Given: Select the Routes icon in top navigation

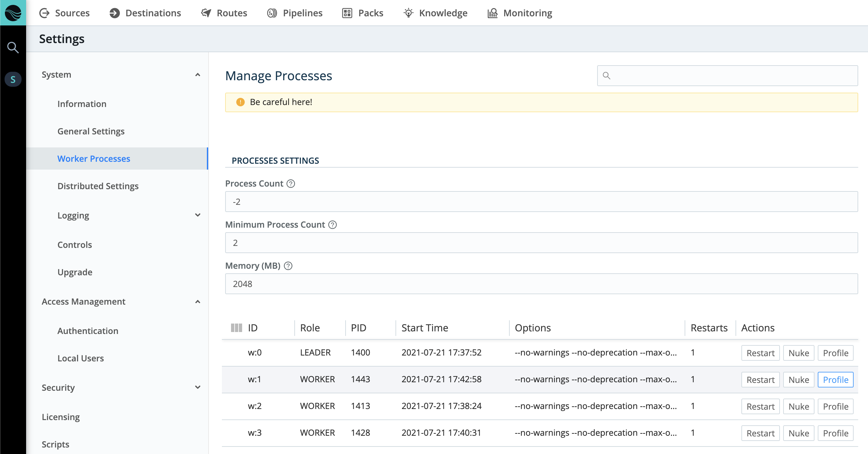Looking at the screenshot, I should [206, 13].
